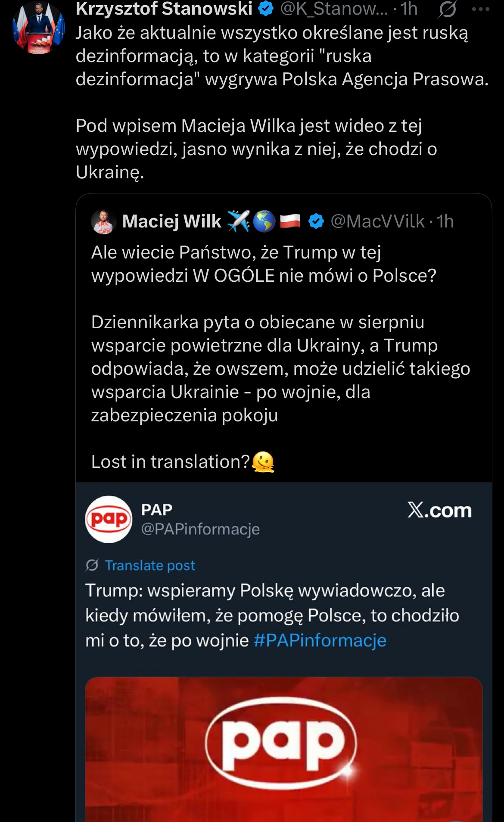504x822 pixels.
Task: Click the Maciej Wilk display name
Action: pyautogui.click(x=171, y=221)
